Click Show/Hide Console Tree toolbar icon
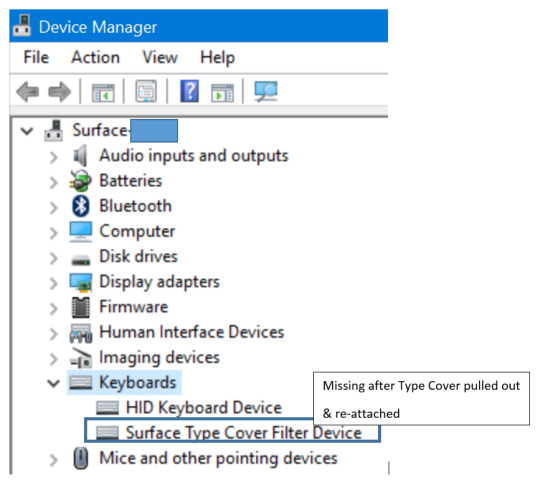 coord(103,92)
